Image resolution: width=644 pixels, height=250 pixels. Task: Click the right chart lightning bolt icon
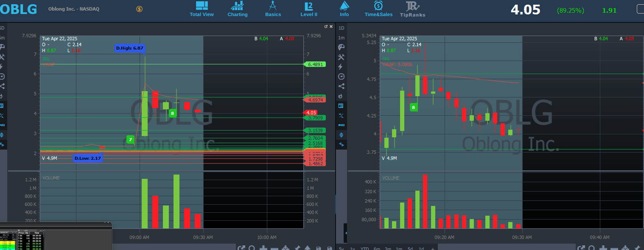[x=341, y=67]
